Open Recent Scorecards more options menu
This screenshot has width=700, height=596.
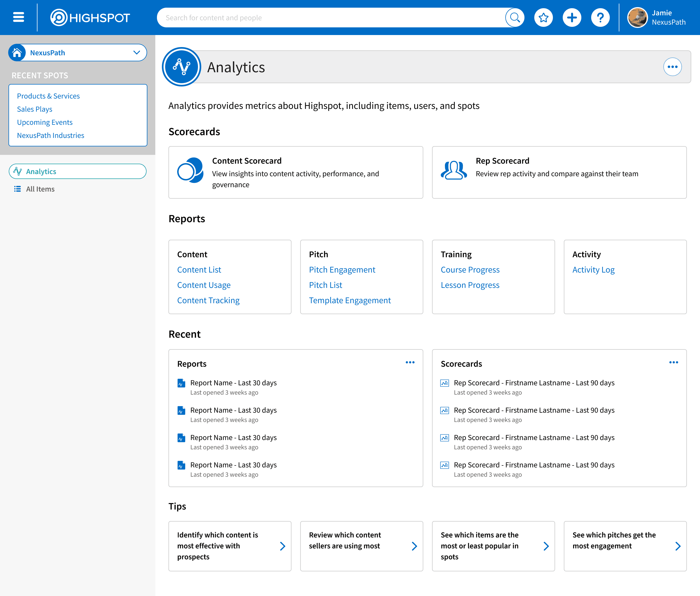(x=674, y=363)
